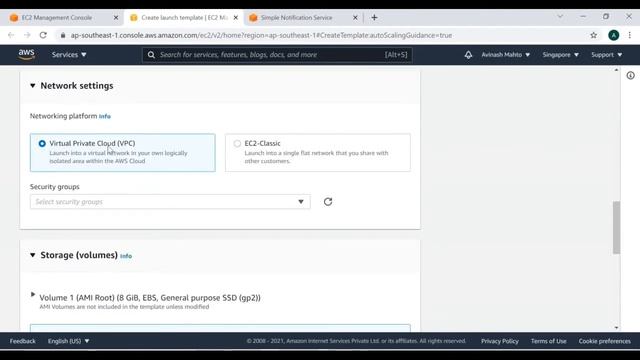
Task: Click the scrollbar up arrow
Action: coord(616,70)
